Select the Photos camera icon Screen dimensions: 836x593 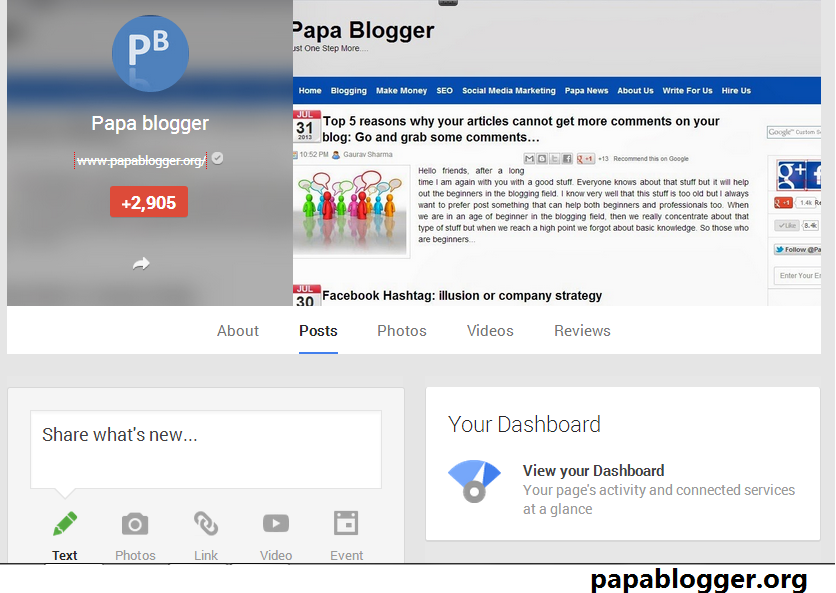click(135, 524)
